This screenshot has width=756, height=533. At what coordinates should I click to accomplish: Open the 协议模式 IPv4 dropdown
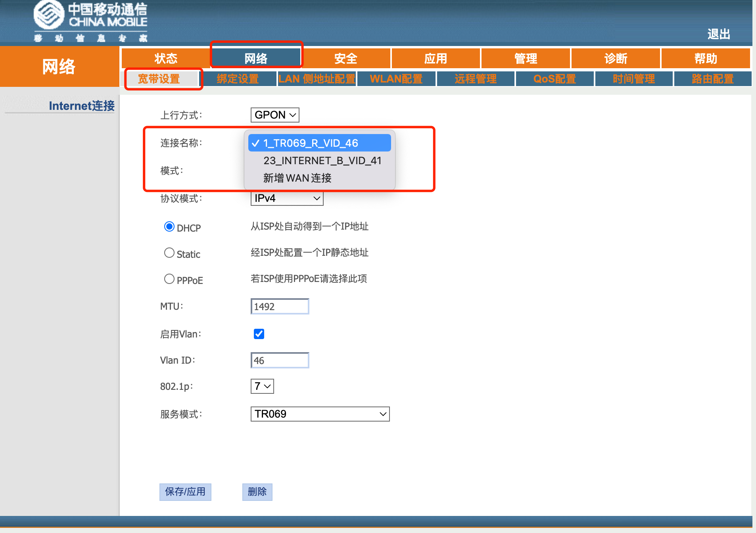[x=287, y=198]
